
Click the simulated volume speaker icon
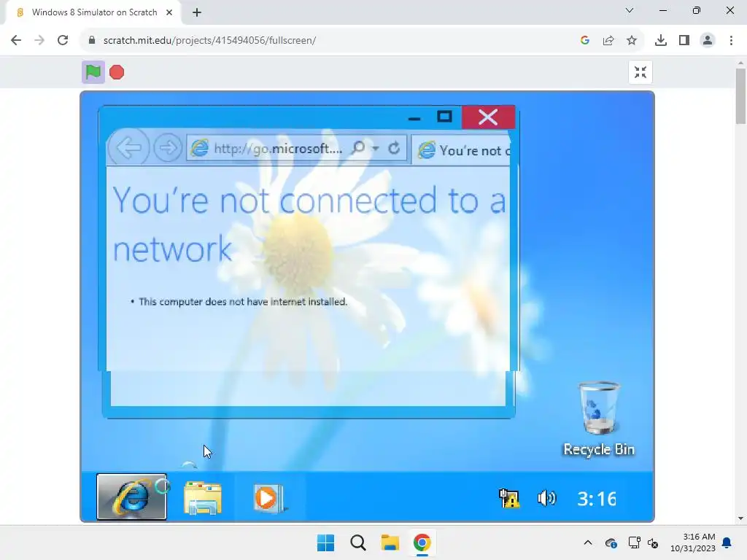(546, 499)
